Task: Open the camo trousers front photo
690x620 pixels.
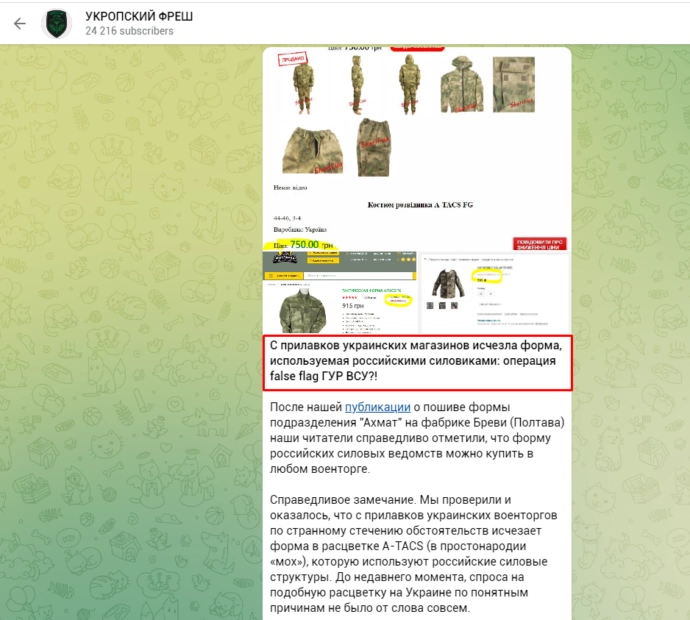Action: click(x=312, y=150)
